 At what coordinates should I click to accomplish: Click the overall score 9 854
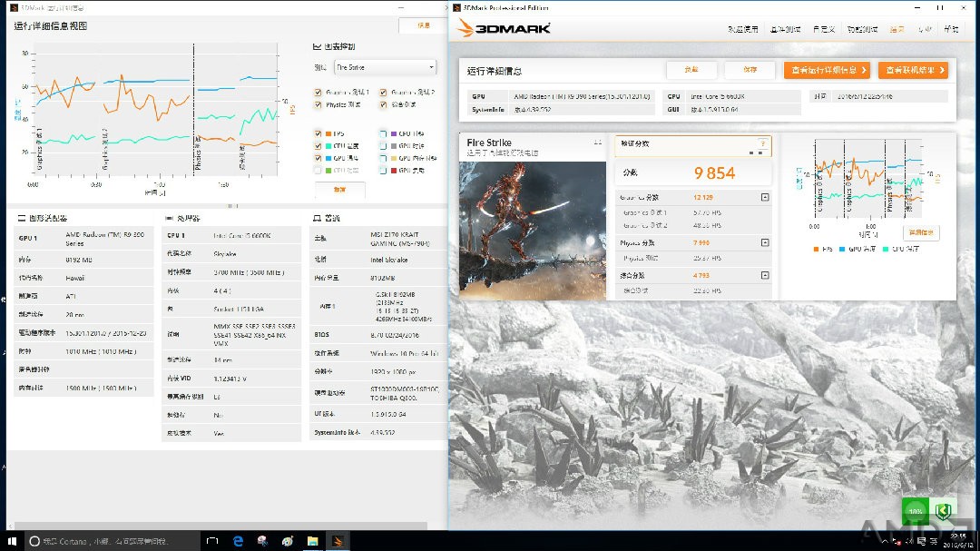(714, 173)
